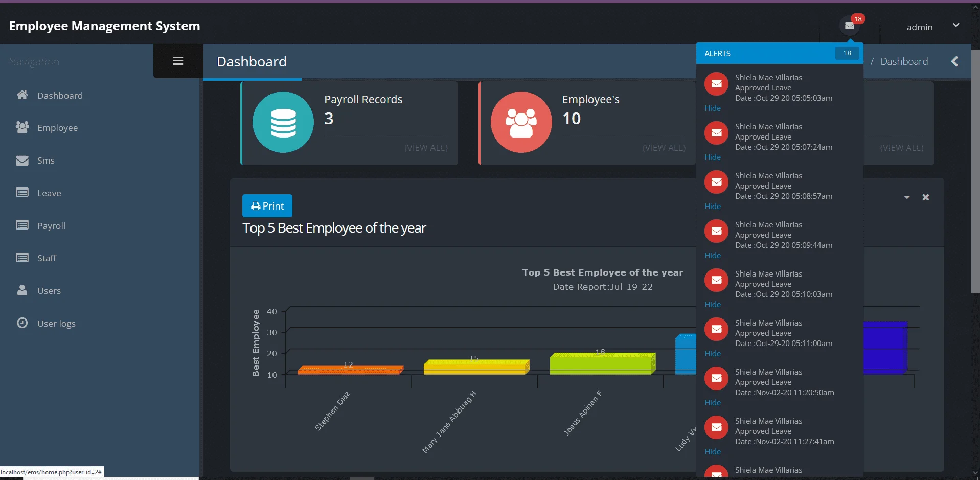Open User logs in the navigation sidebar
The height and width of the screenshot is (480, 980).
(56, 324)
